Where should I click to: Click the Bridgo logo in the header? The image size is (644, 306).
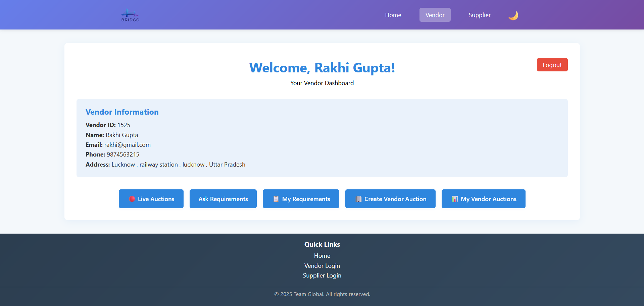coord(130,15)
